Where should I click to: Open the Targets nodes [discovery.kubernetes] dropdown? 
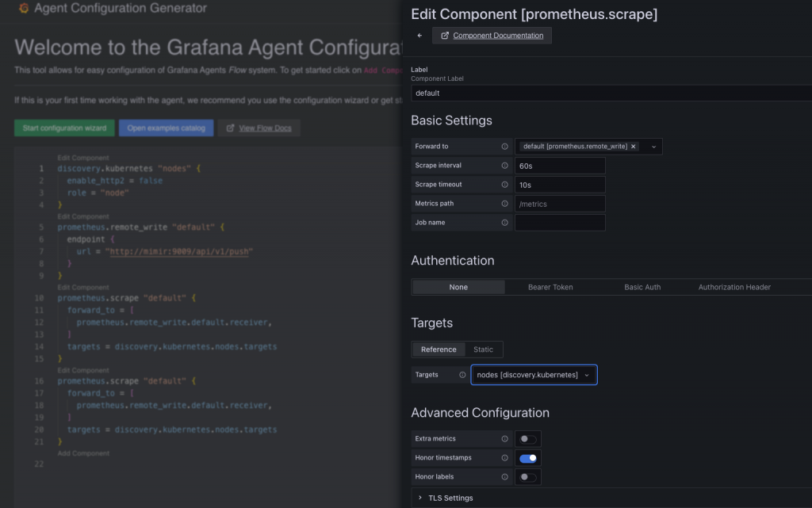click(x=534, y=375)
